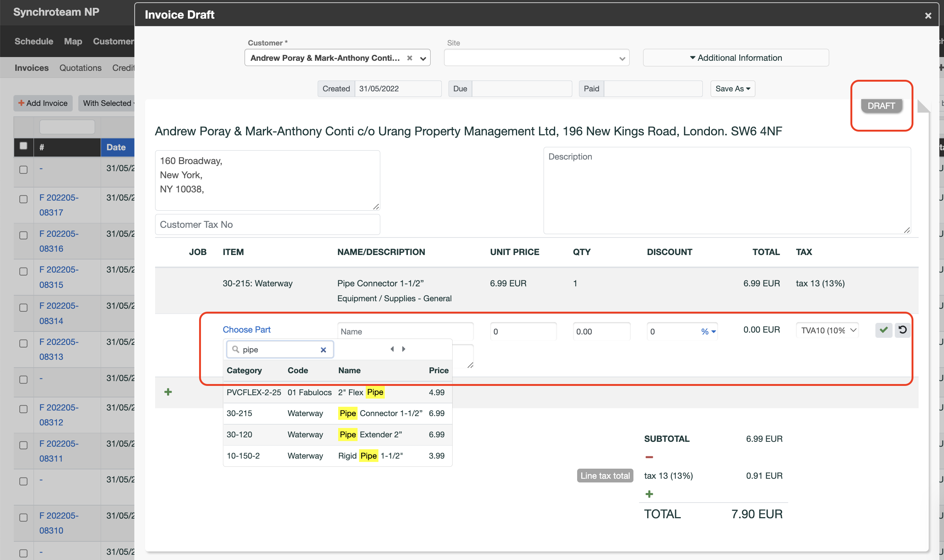Open the TVA10 tax dropdown
Viewport: 944px width, 560px height.
[x=827, y=331]
